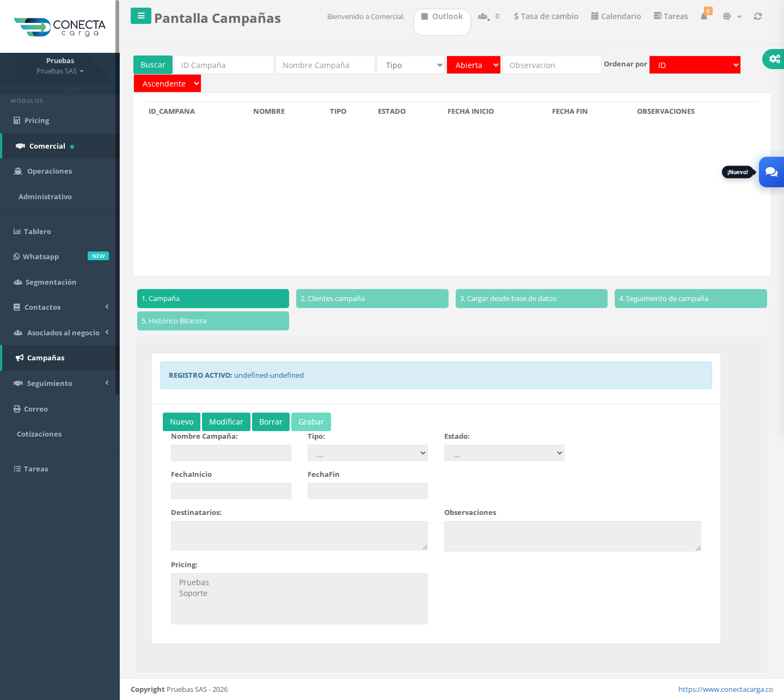
Task: Click the Nuevo button
Action: (181, 422)
